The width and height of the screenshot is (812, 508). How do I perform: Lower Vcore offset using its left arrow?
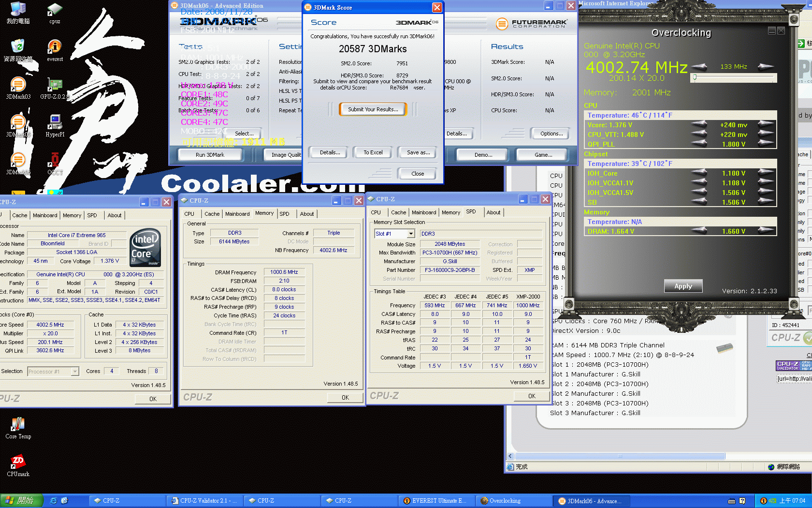click(x=699, y=125)
